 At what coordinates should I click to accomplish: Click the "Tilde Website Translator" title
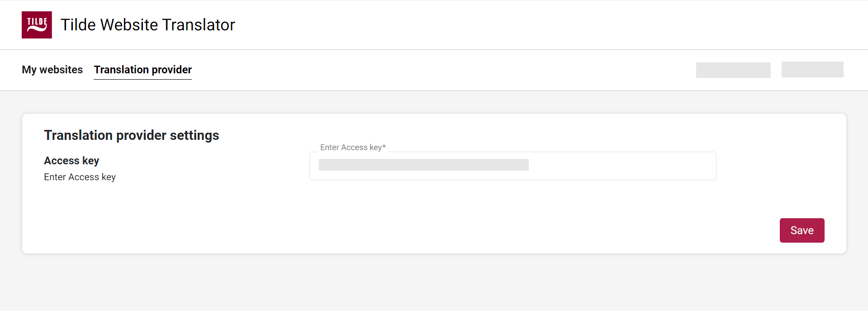pos(147,25)
